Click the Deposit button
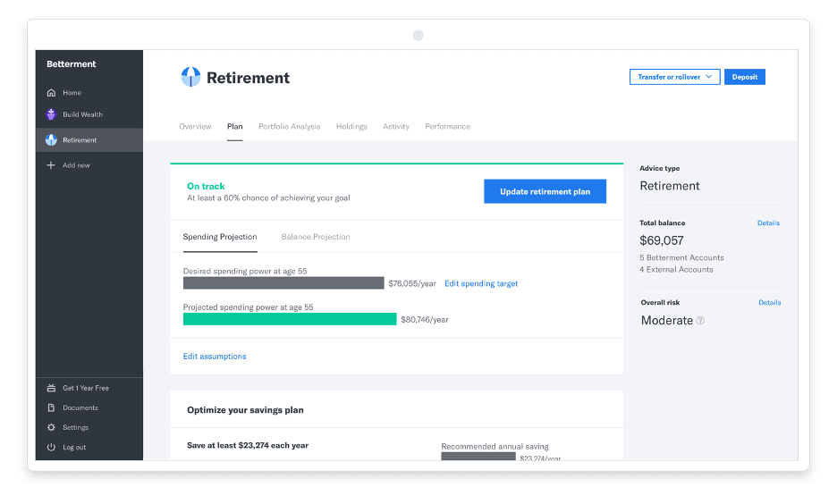This screenshot has height=504, width=837. coord(744,78)
